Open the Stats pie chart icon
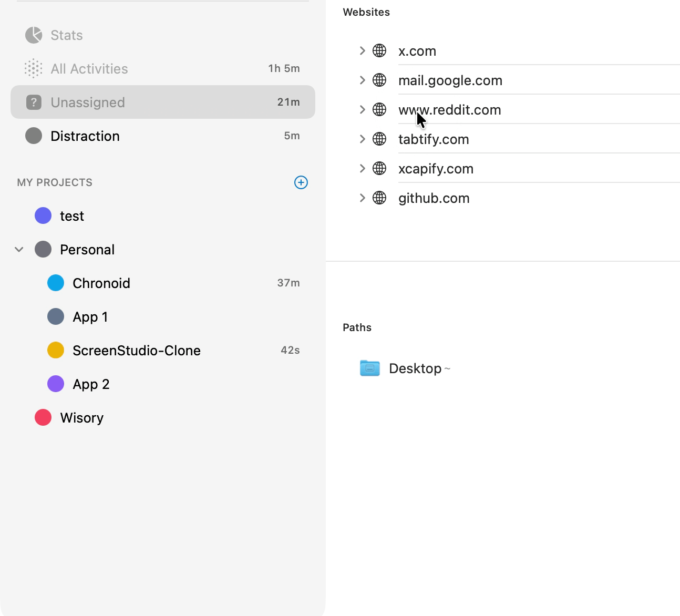 pos(34,35)
